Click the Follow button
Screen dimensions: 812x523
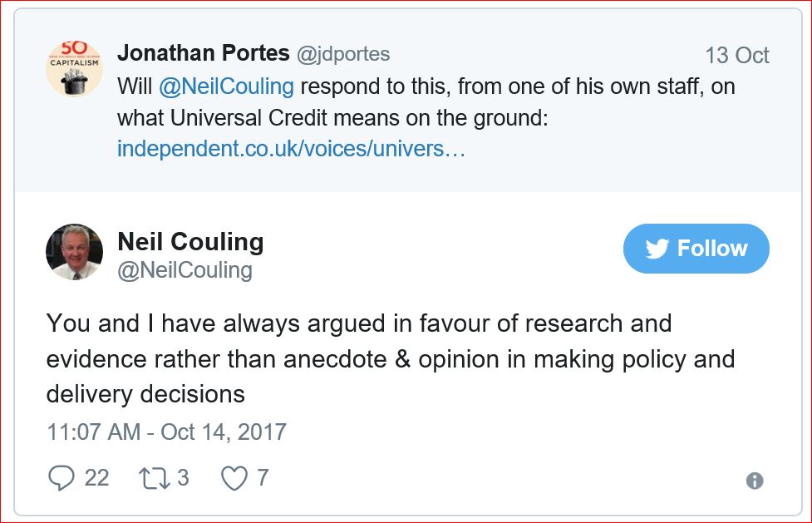coord(696,249)
